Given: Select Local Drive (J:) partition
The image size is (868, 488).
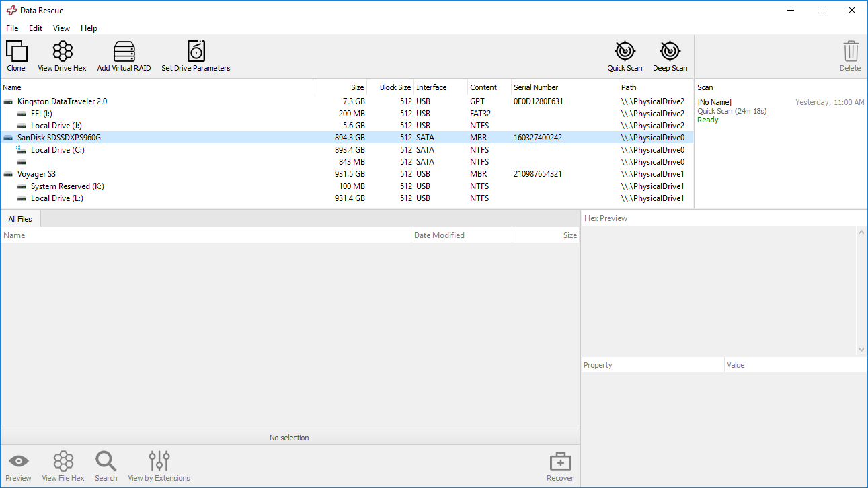Looking at the screenshot, I should (x=346, y=126).
